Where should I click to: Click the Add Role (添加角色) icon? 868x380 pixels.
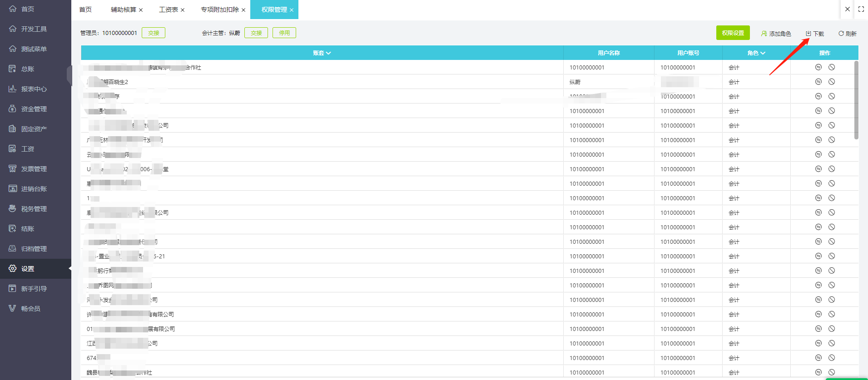[x=764, y=34]
